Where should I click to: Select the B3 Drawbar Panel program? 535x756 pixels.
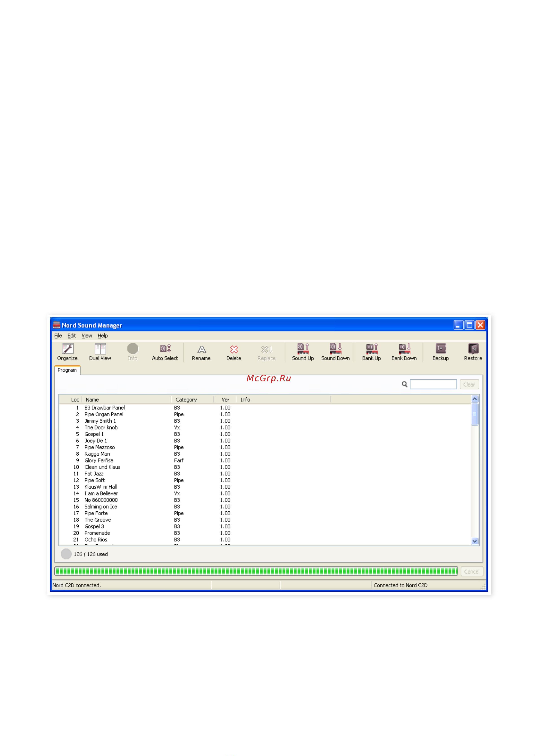(x=265, y=408)
